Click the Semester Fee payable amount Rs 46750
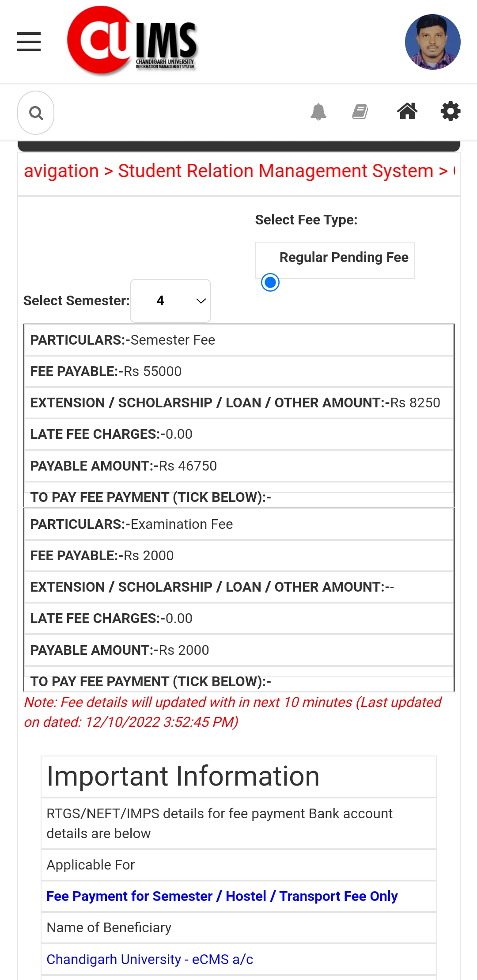 point(188,466)
